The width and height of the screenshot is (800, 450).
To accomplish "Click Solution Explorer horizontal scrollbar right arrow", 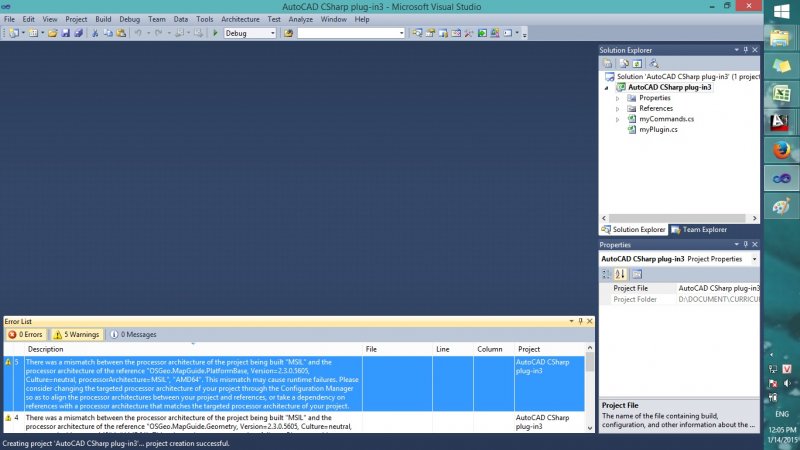I will (755, 218).
